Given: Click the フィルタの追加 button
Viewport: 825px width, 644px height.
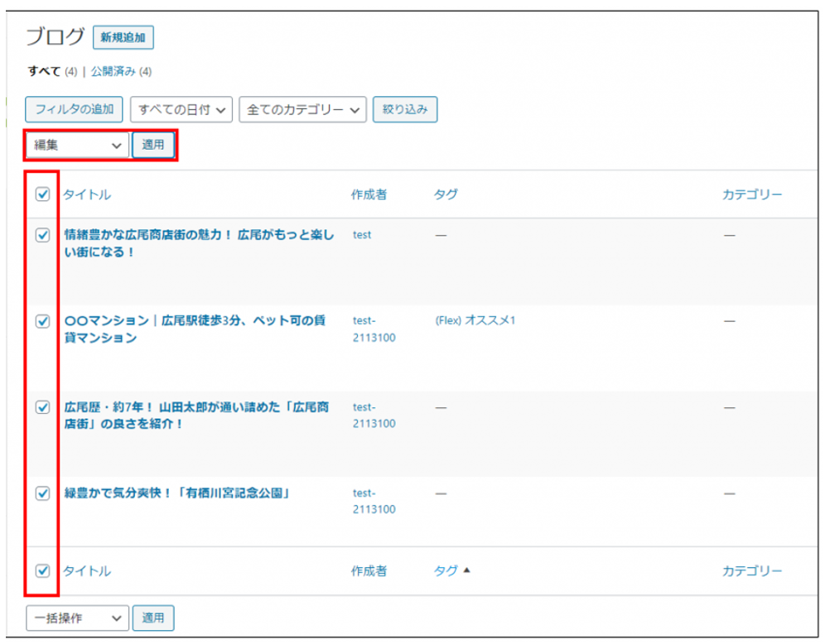Looking at the screenshot, I should coord(75,109).
